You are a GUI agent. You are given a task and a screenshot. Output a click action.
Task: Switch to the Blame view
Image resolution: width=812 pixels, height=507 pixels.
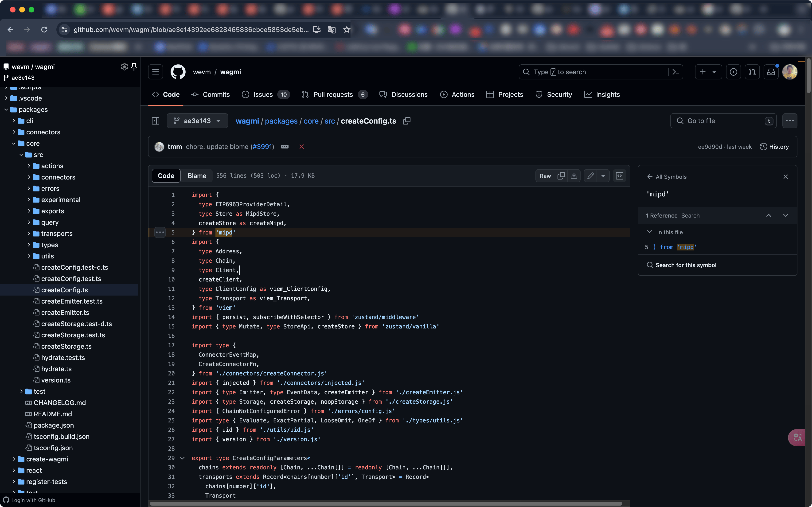[197, 176]
